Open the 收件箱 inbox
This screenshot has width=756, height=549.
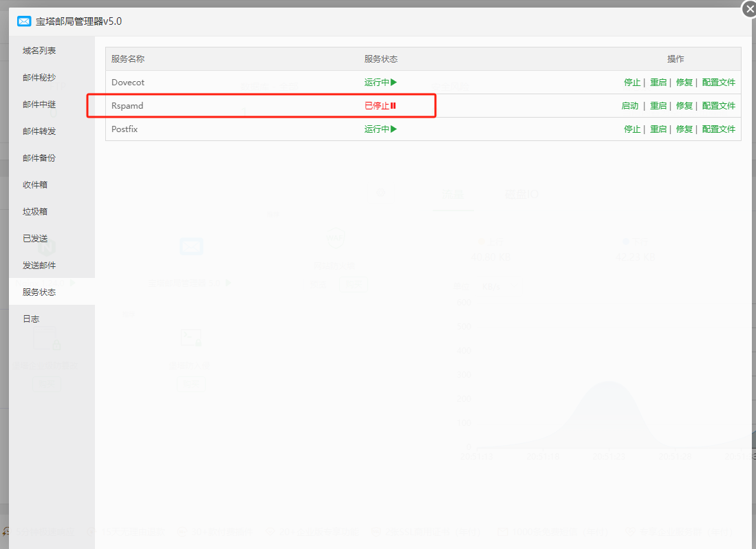[x=34, y=184]
